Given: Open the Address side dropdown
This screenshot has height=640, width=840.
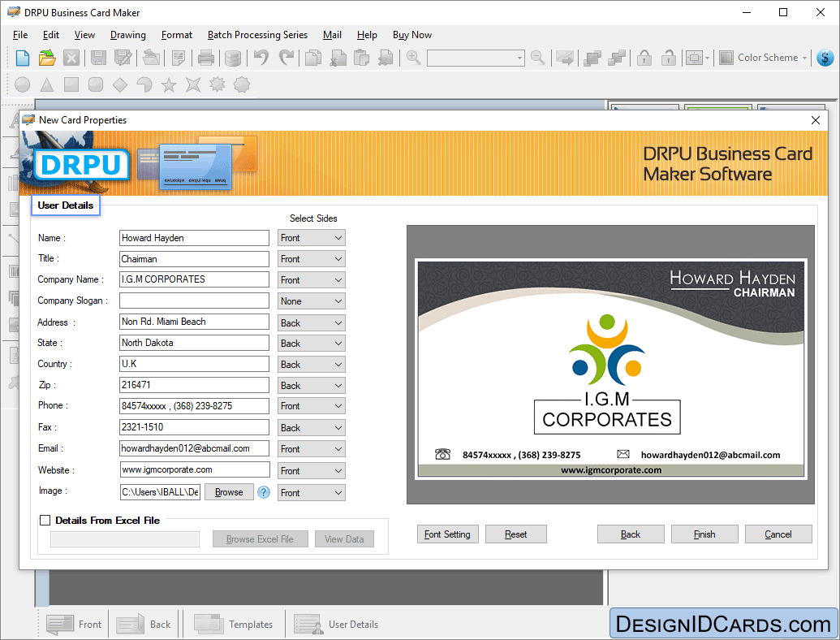Looking at the screenshot, I should [x=312, y=322].
